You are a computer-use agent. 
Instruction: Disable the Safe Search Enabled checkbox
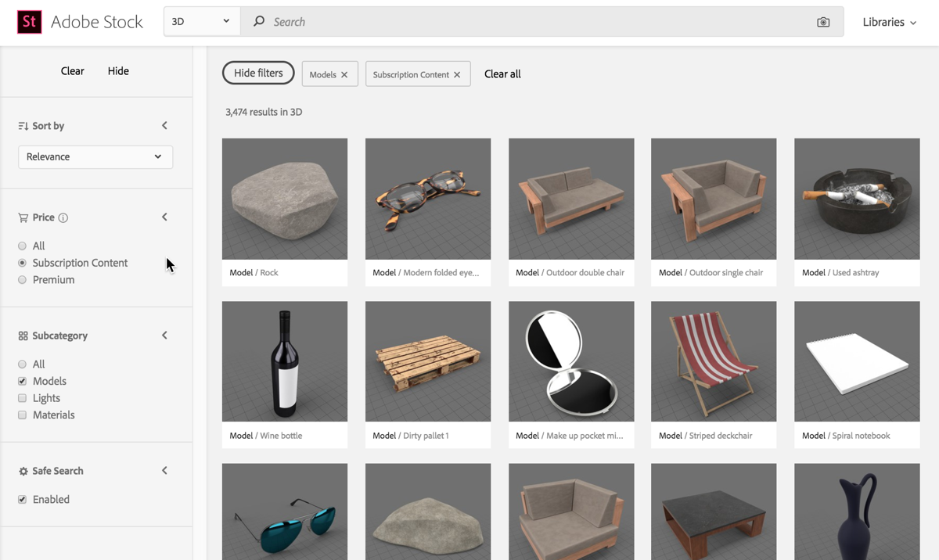tap(23, 500)
